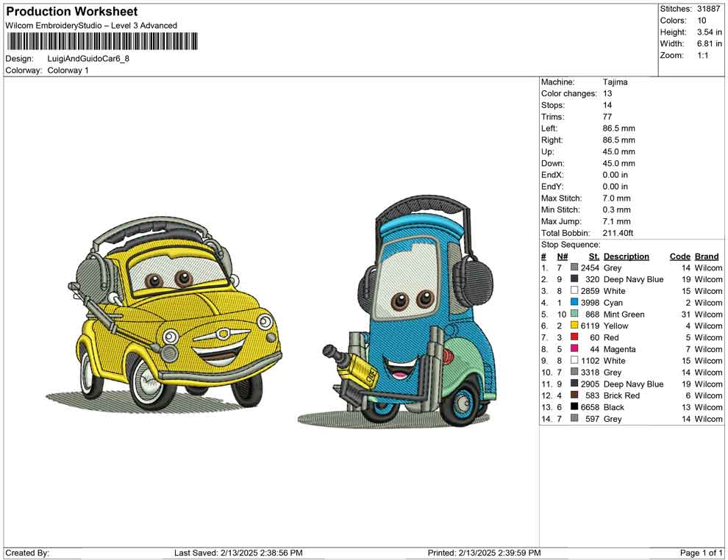
Task: Click the Deep Navy Blue swatch in row 2
Action: coord(574,279)
